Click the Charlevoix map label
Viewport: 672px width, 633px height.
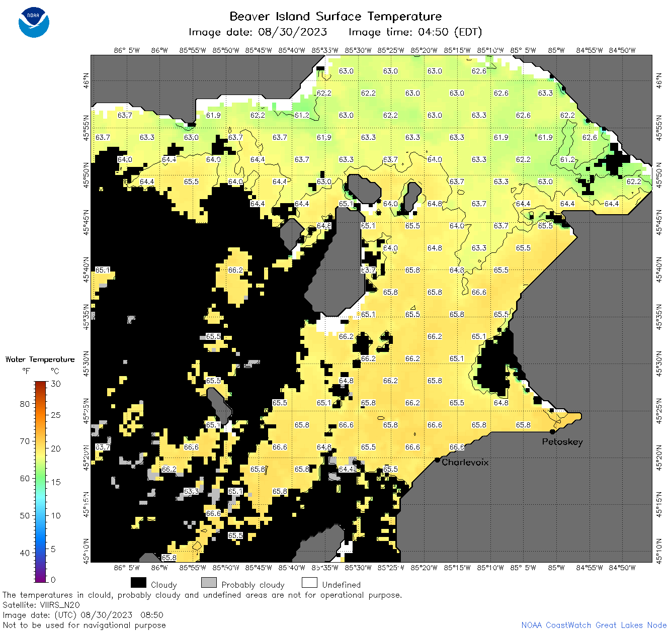click(x=465, y=462)
